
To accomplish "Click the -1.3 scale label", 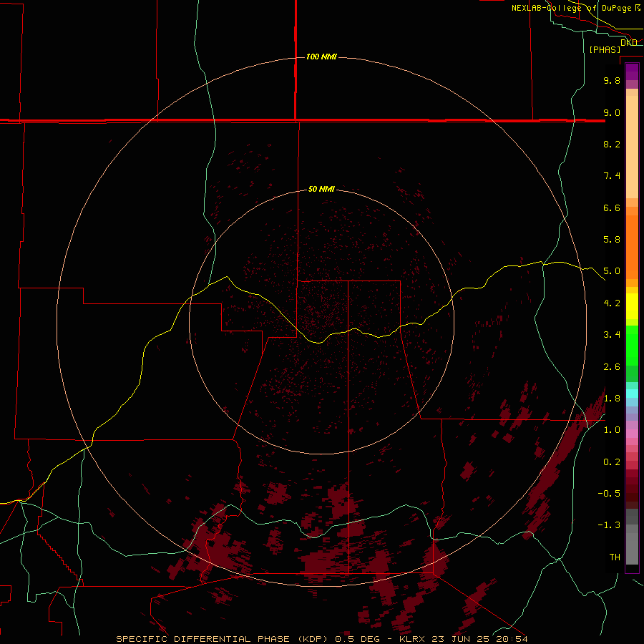I will (x=609, y=525).
